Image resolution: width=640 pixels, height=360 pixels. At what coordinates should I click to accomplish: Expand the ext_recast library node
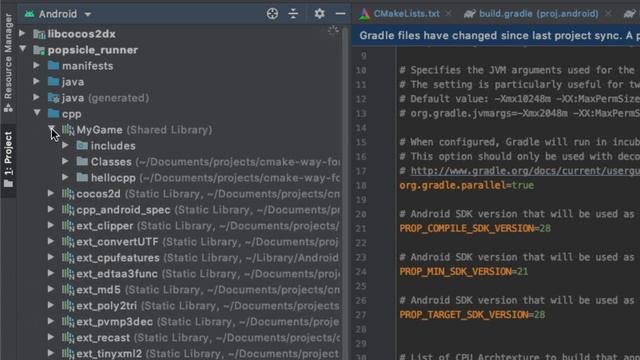point(51,337)
